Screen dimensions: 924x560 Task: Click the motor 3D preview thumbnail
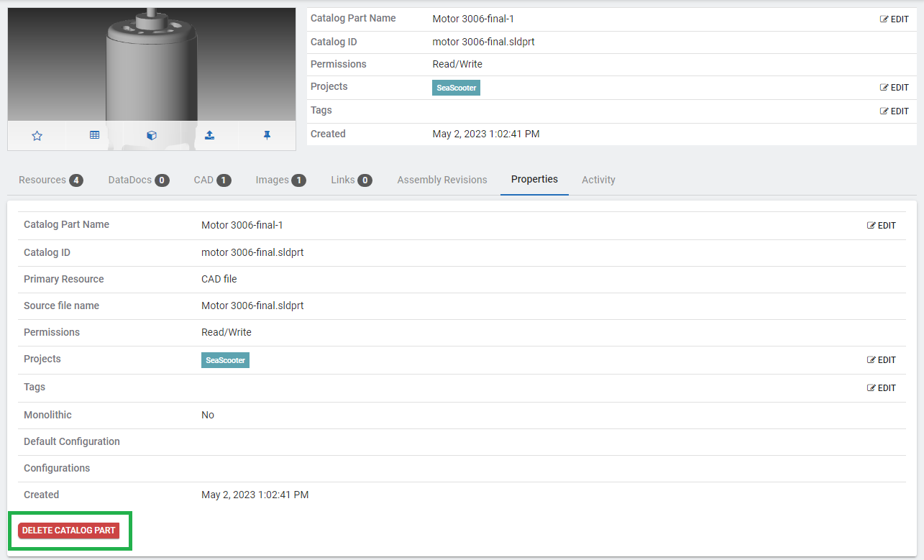pos(152,65)
